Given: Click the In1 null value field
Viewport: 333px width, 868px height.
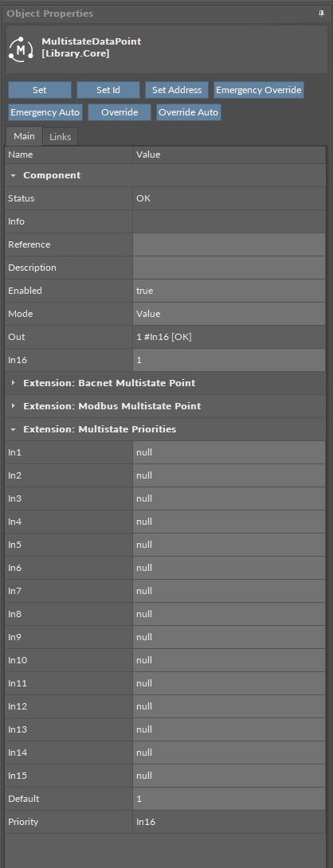Looking at the screenshot, I should (x=229, y=453).
